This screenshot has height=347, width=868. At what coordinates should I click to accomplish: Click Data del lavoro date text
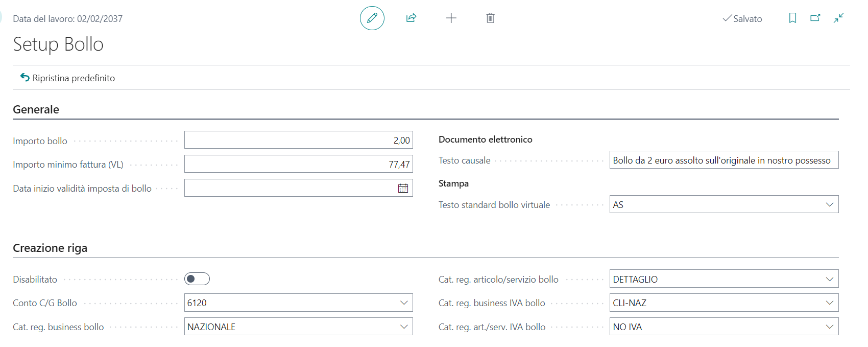tap(67, 18)
